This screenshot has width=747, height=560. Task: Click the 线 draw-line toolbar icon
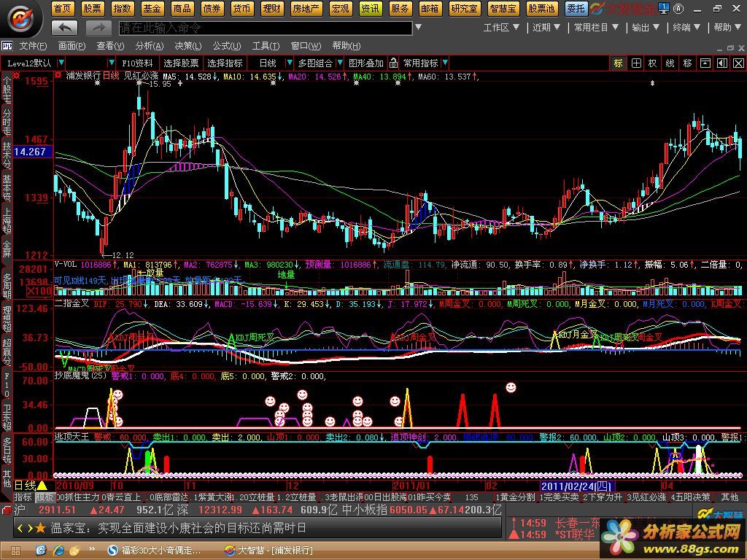click(x=670, y=63)
